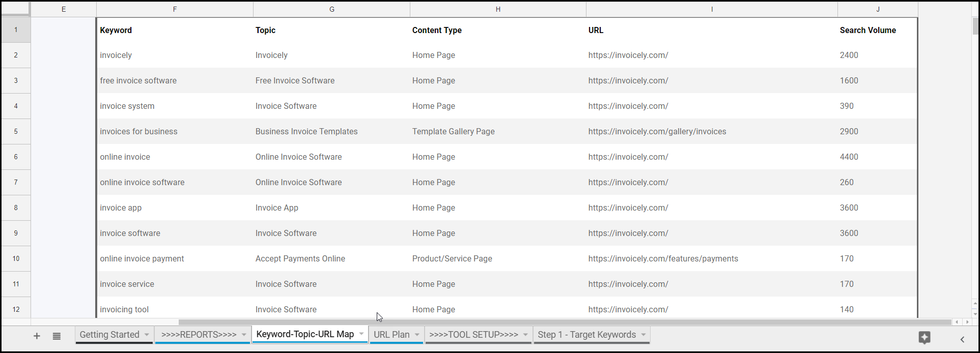Switch to >>>>REPORTS>>>> tab

pos(199,335)
